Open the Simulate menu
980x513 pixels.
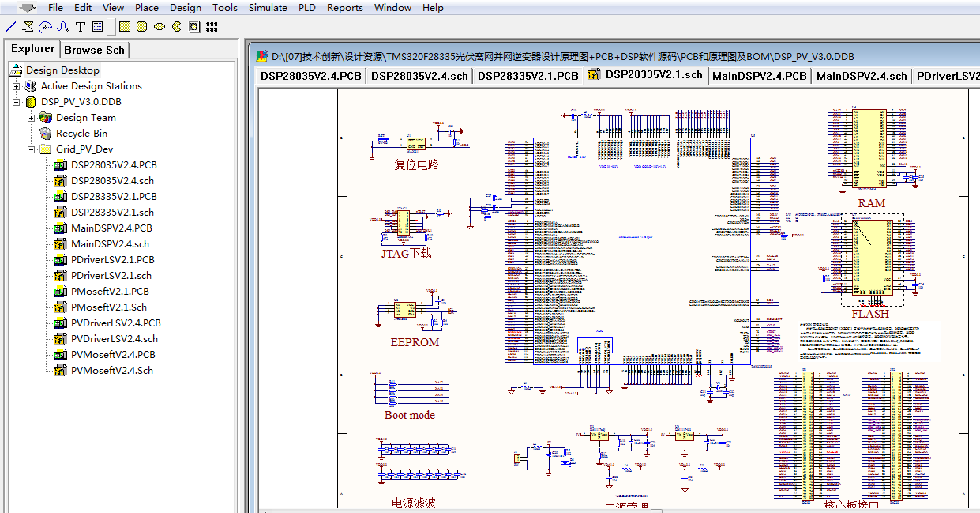(268, 7)
